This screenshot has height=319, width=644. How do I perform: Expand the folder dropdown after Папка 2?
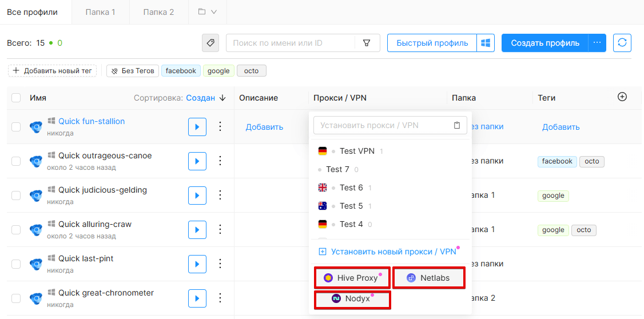coord(208,12)
